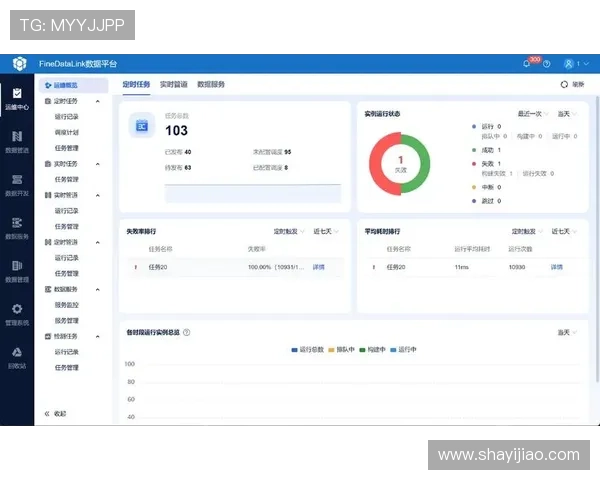
Task: Switch to the 实时管道 tab
Action: pyautogui.click(x=173, y=85)
